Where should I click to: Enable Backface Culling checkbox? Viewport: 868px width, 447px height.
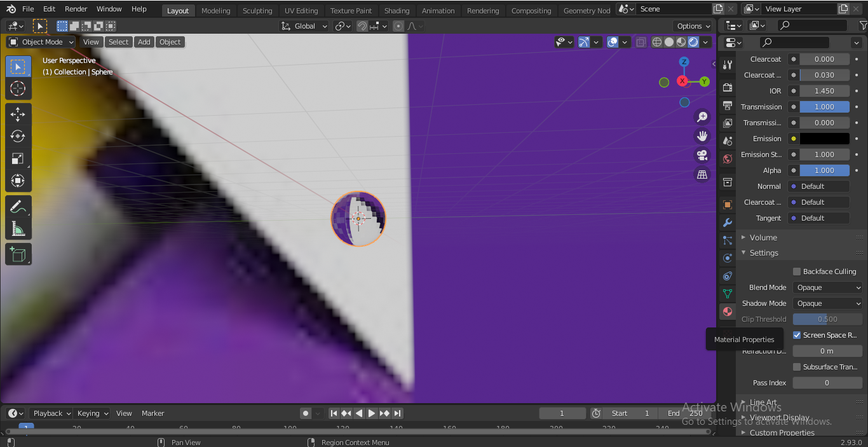pyautogui.click(x=797, y=272)
